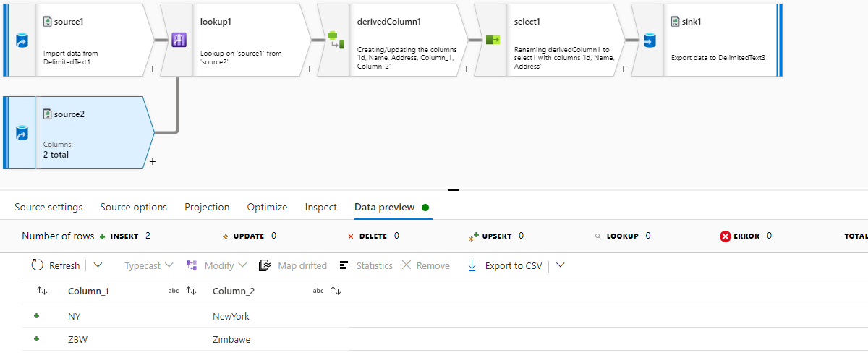
Task: Open the Refresh options dropdown arrow
Action: click(x=98, y=265)
